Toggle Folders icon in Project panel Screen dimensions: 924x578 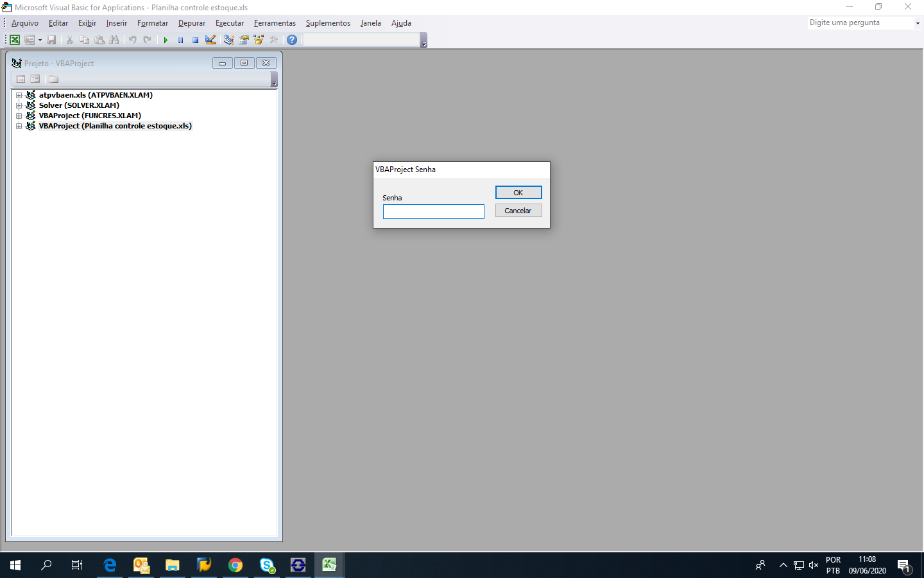[x=53, y=79]
